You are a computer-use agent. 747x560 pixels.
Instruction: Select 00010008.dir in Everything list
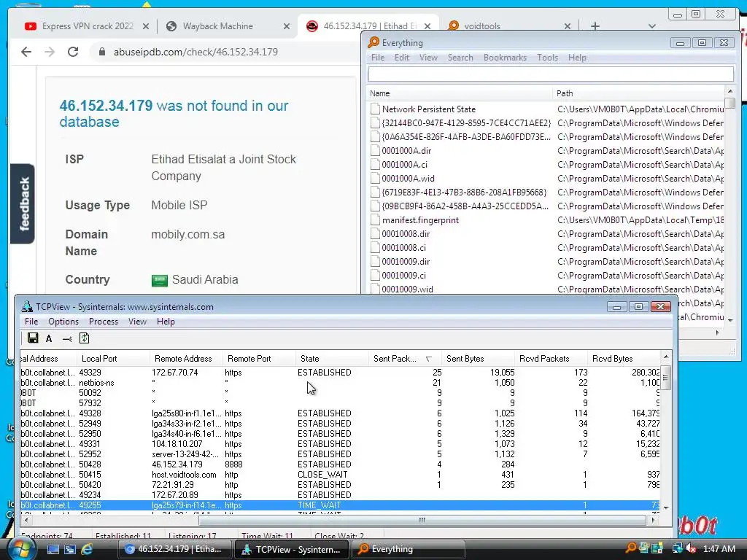click(406, 234)
